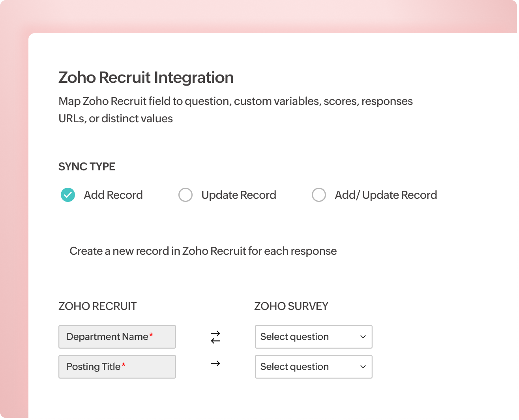The image size is (519, 420).
Task: Open the Select question dropdown for Posting Title
Action: click(x=314, y=367)
